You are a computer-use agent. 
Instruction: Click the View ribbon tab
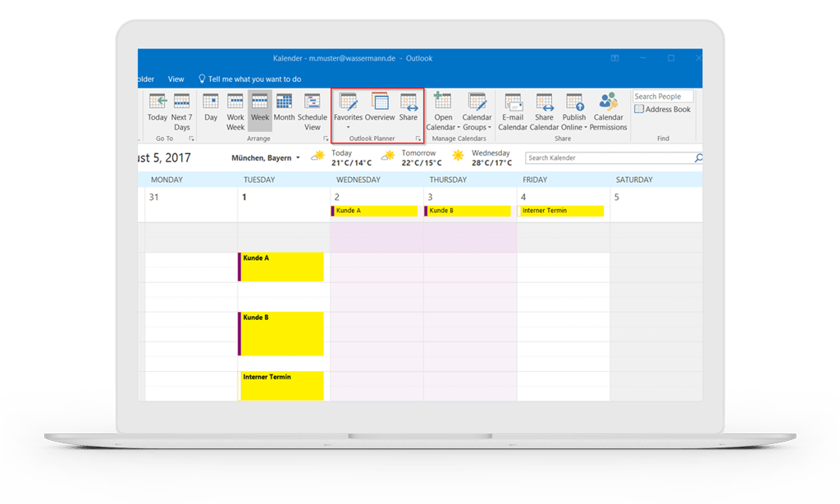point(176,79)
